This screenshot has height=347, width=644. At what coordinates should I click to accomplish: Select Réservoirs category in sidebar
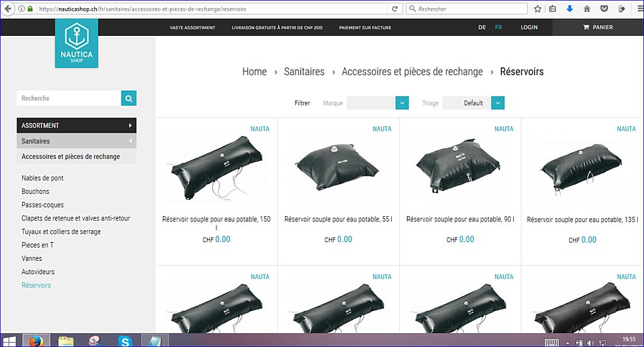coord(36,285)
